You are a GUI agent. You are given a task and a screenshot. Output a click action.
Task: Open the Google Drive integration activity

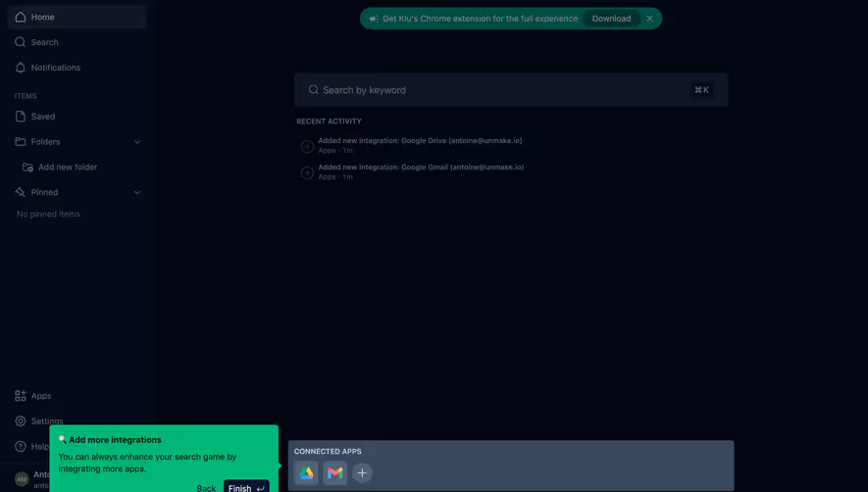click(x=420, y=146)
